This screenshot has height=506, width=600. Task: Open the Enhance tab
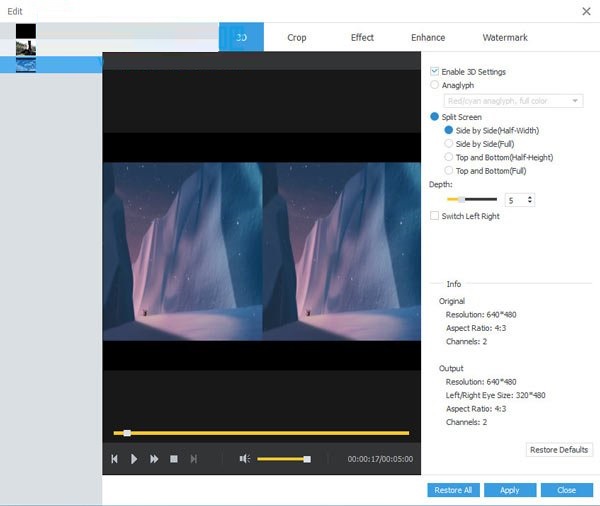pos(428,38)
